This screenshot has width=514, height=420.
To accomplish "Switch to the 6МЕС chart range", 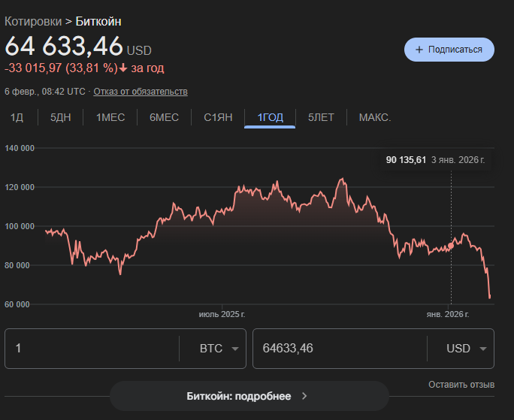I will coord(164,117).
